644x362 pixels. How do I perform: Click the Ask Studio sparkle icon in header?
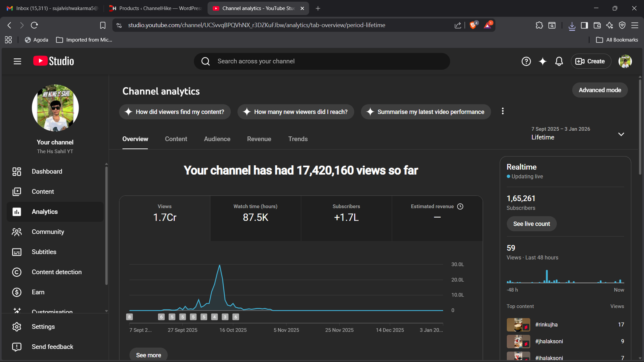coord(543,61)
